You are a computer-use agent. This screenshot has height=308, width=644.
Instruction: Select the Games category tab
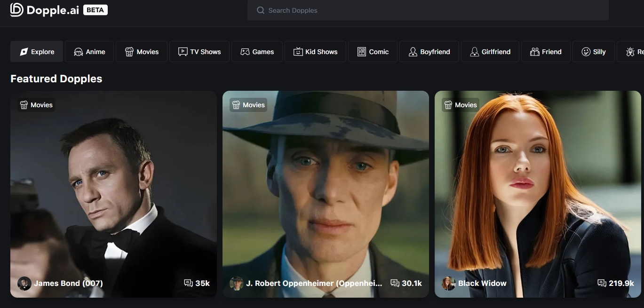257,52
